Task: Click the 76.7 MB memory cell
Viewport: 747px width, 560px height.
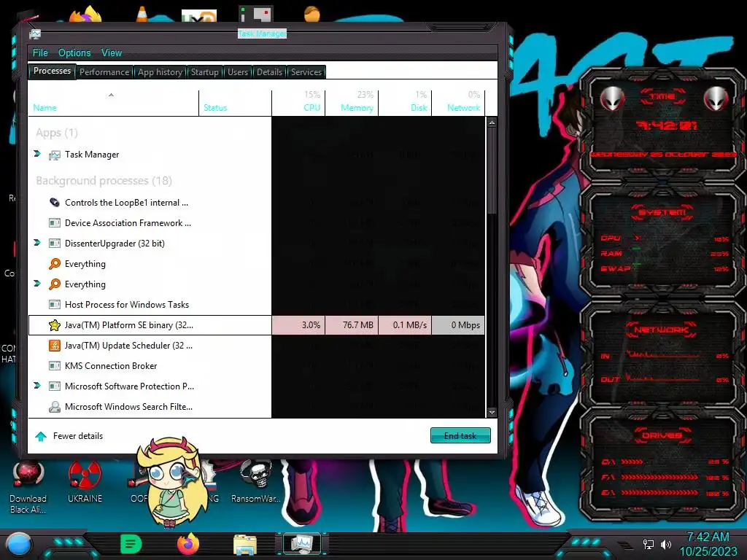Action: click(352, 324)
